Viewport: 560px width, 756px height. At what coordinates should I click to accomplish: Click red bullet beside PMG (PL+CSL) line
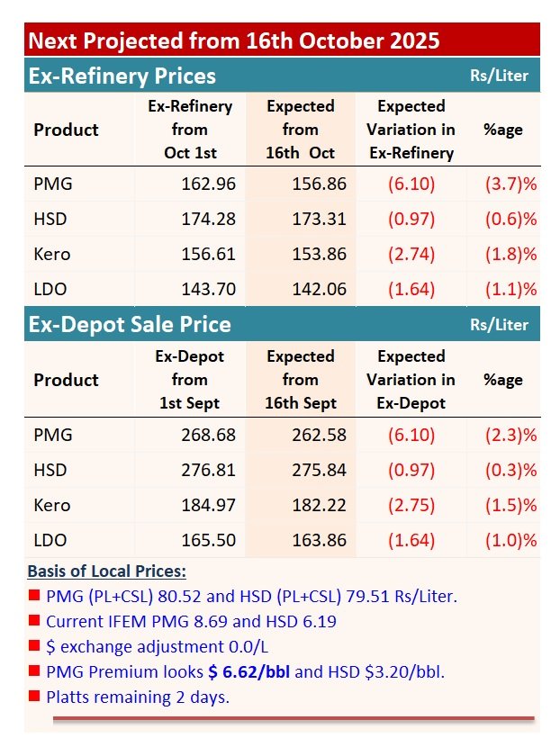34,595
